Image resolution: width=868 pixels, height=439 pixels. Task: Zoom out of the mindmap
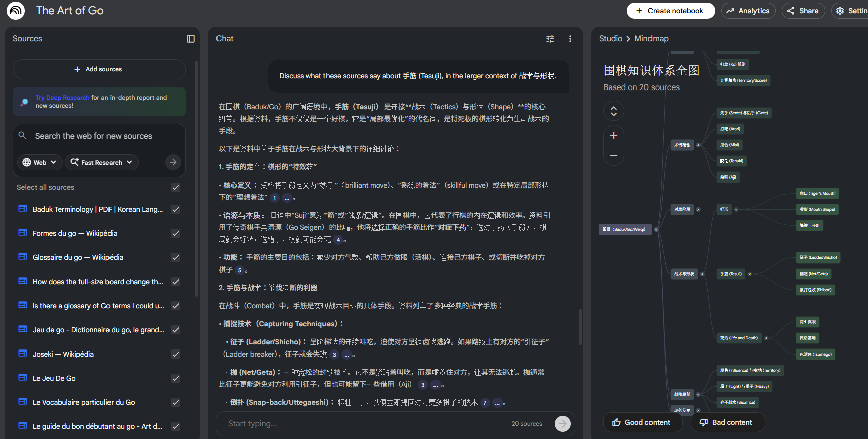[614, 155]
